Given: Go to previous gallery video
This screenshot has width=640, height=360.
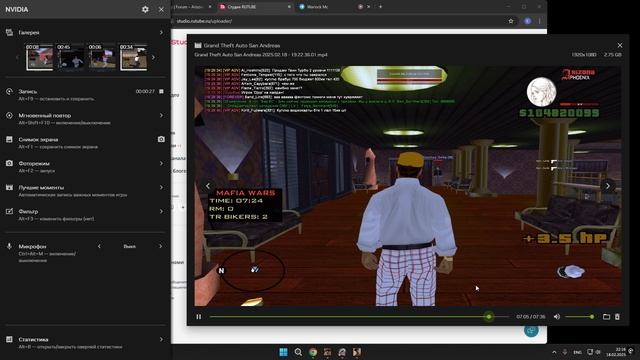Looking at the screenshot, I should (208, 186).
